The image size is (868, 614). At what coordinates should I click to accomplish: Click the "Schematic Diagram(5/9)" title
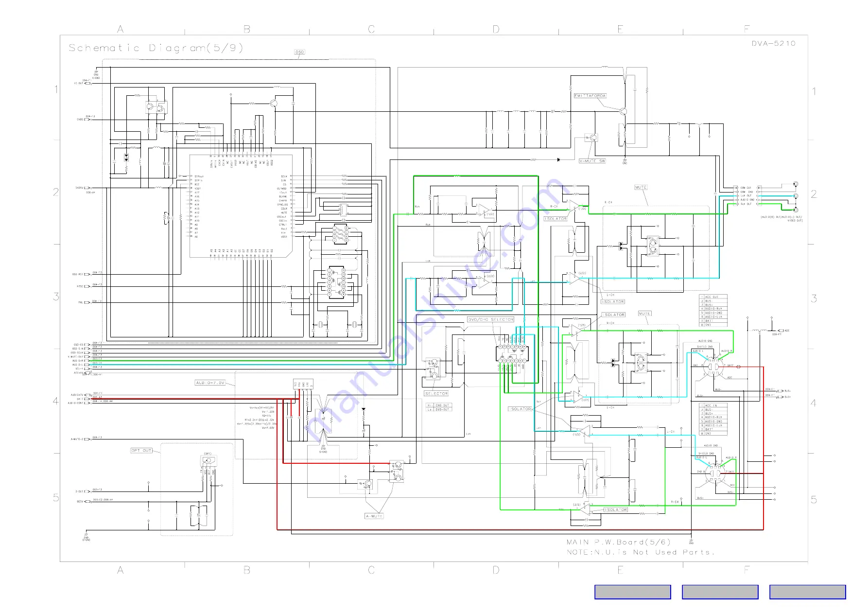[x=156, y=48]
